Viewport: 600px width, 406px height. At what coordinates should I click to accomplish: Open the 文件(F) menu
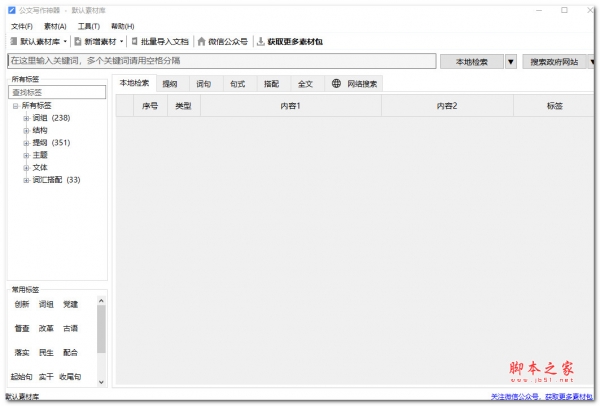pos(22,26)
